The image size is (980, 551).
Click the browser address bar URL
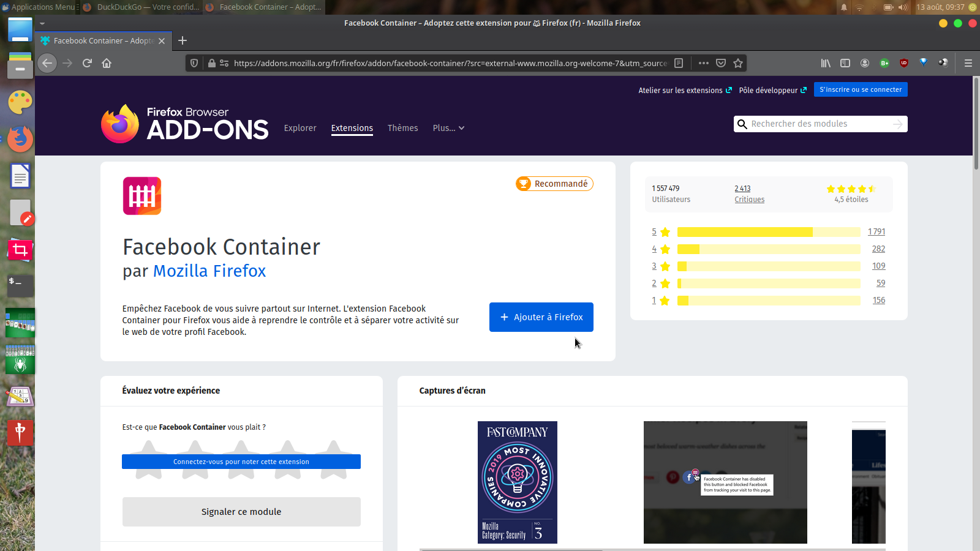[450, 63]
